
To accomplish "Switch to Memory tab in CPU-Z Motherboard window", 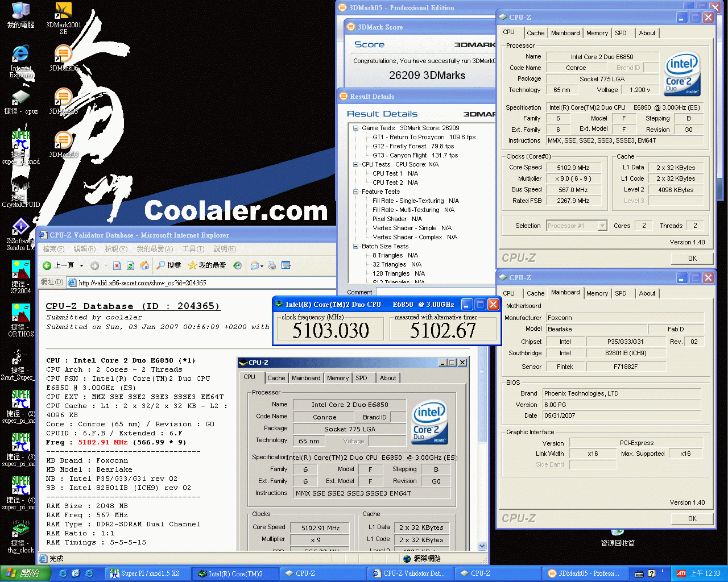I will (x=597, y=293).
